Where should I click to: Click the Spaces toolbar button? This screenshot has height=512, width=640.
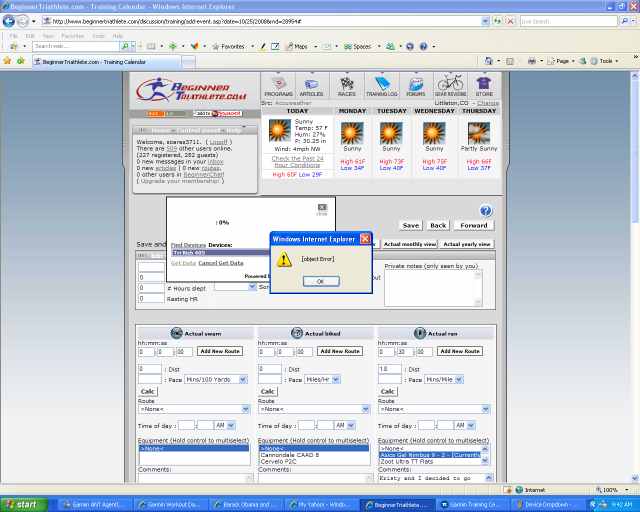pos(358,47)
